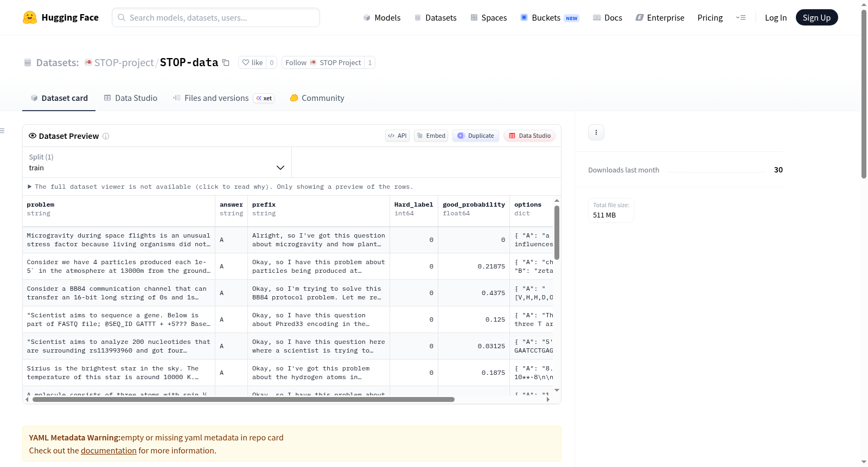Click the table's scroll-up arrow
This screenshot has width=868, height=467.
tap(557, 201)
